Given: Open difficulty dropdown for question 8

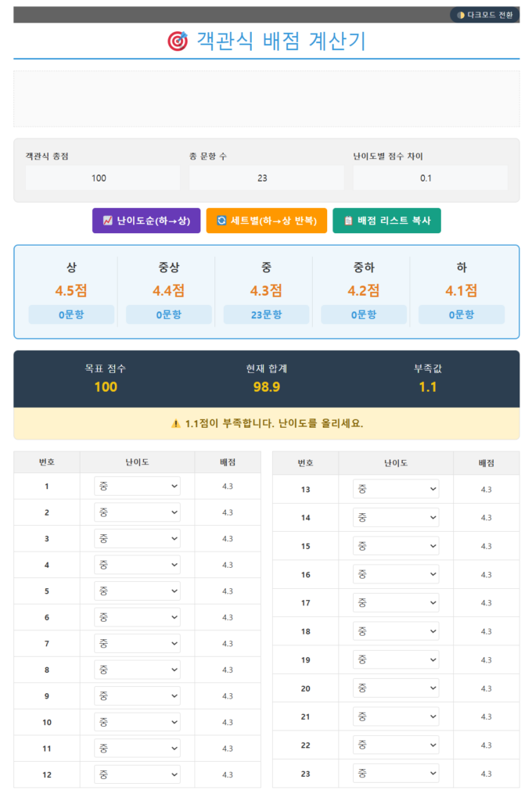Looking at the screenshot, I should 137,670.
